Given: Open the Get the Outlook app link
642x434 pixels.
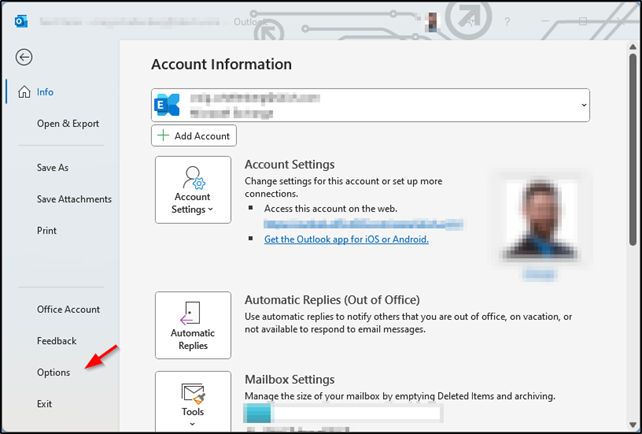Looking at the screenshot, I should 346,240.
